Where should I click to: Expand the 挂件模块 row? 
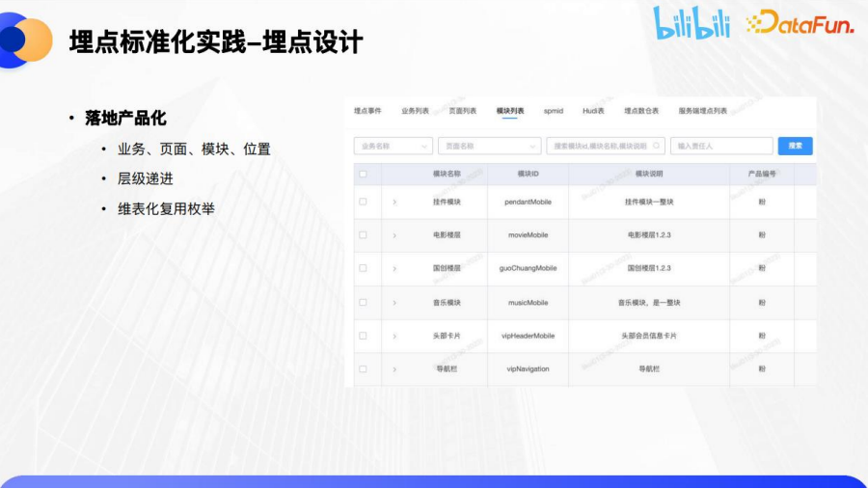point(394,203)
